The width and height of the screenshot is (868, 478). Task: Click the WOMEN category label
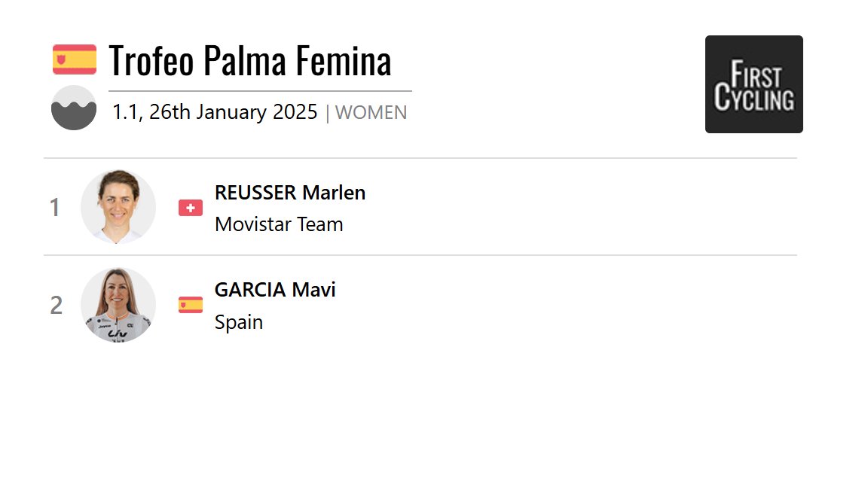click(x=371, y=112)
